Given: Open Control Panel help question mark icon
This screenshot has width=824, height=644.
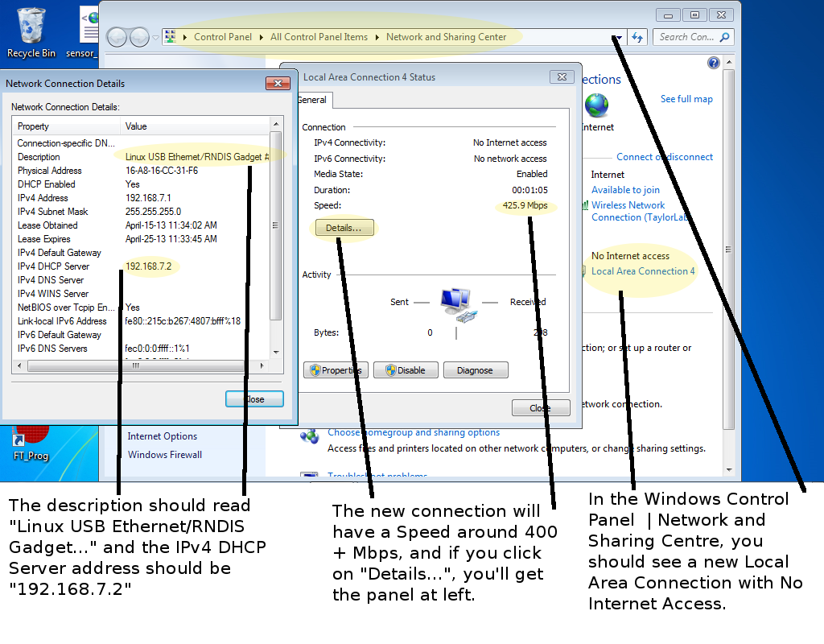Looking at the screenshot, I should point(713,63).
